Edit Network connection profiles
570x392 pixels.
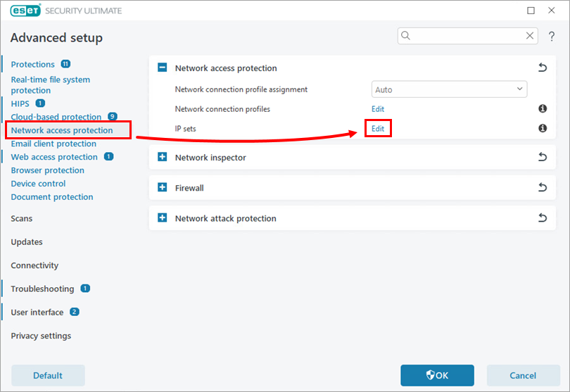coord(378,109)
